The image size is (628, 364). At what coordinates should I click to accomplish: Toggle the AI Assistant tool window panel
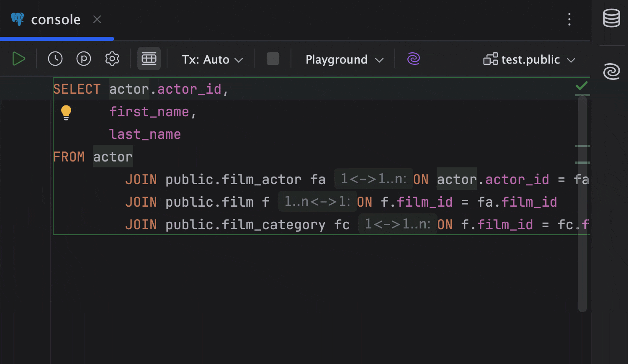[x=611, y=72]
